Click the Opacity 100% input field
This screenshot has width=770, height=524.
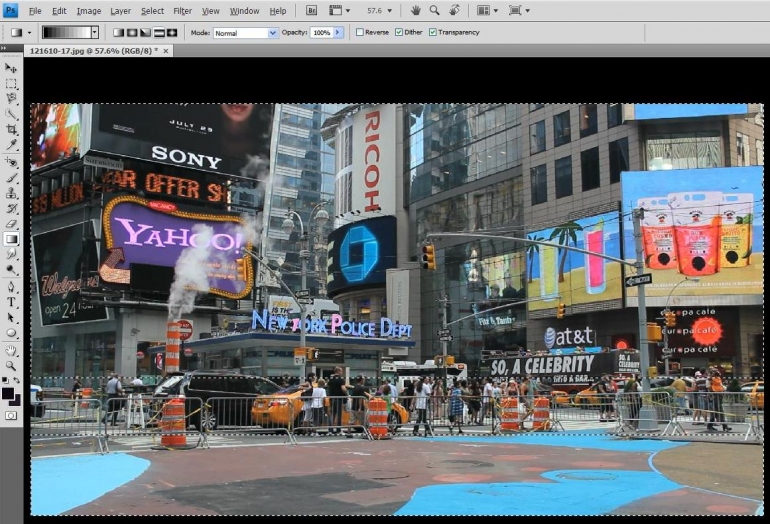(x=322, y=32)
